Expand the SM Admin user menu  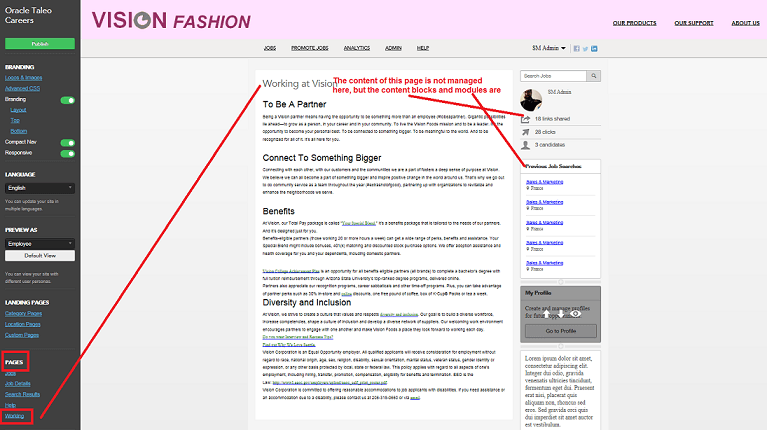pos(549,48)
